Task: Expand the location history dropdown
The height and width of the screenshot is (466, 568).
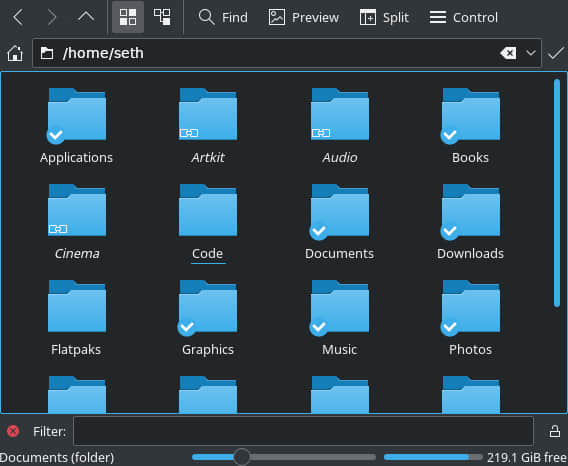Action: [531, 53]
